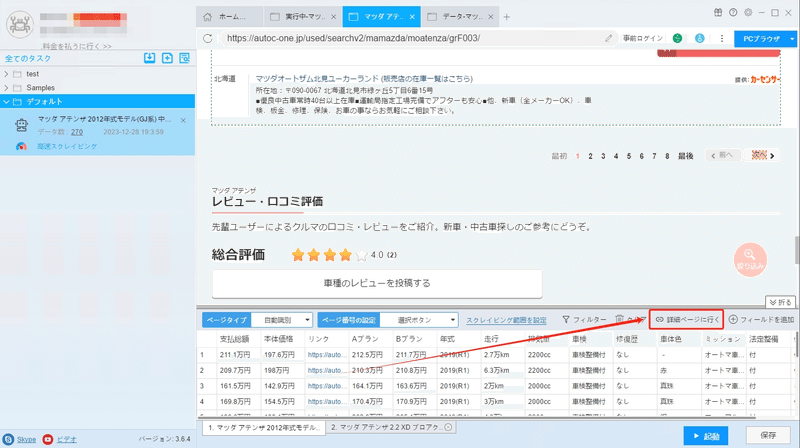Collapse the デフォルト folder
800x448 pixels.
click(6, 102)
